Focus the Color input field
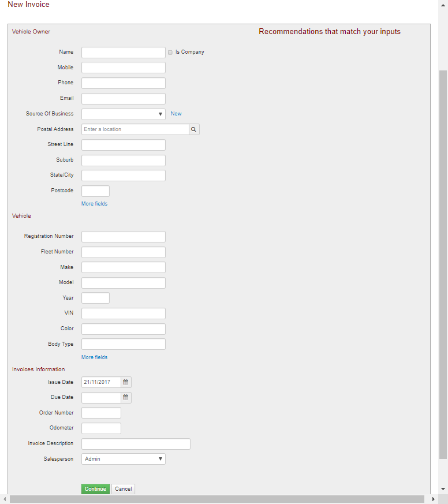448x504 pixels. pos(124,329)
